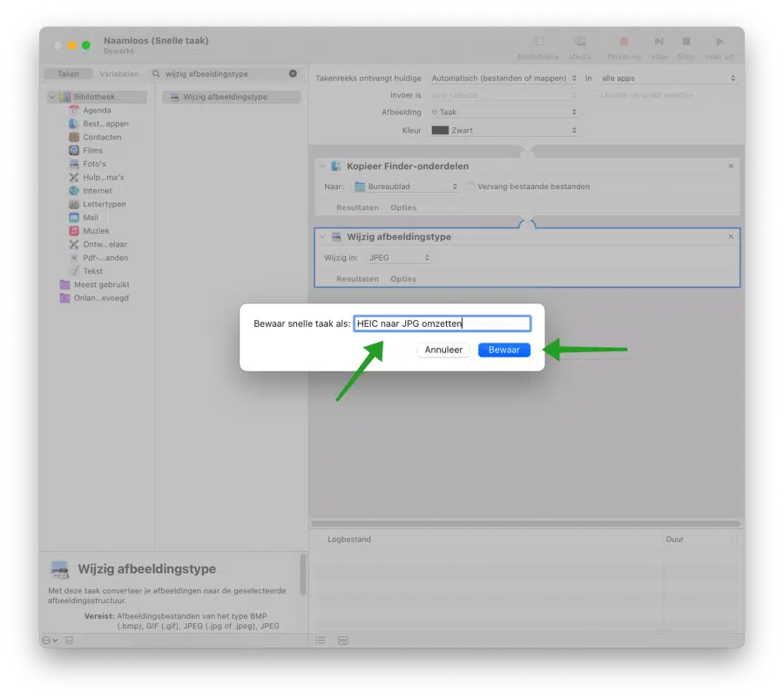The height and width of the screenshot is (700, 784).
Task: Select the Pdf-...anden category
Action: tap(105, 258)
